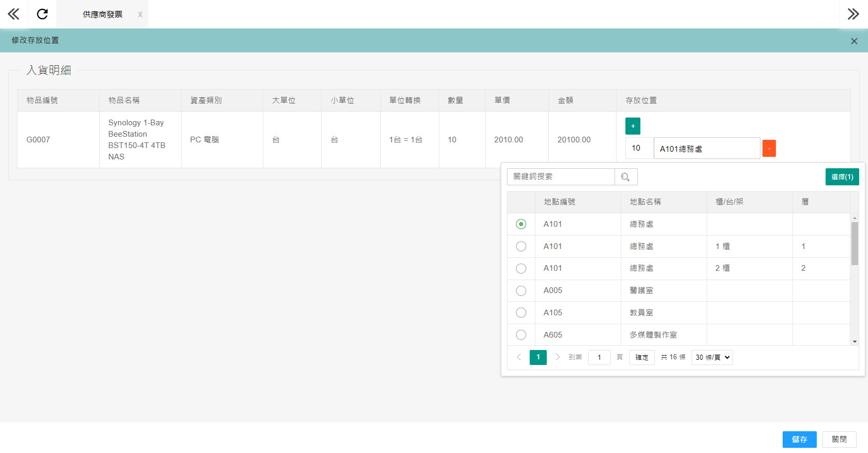This screenshot has width=868, height=453.
Task: Switch to the 供應商發票 tab
Action: [x=102, y=14]
